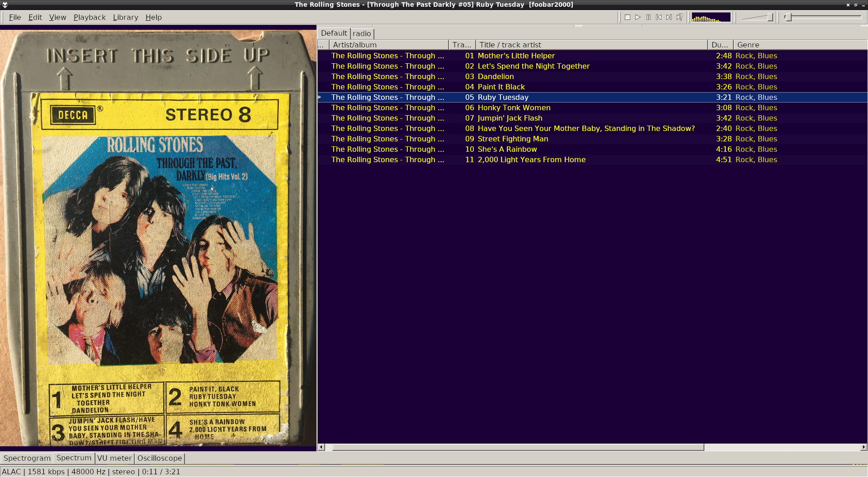Click the Du... duration column header
Viewport: 868px width, 477px height.
[720, 45]
